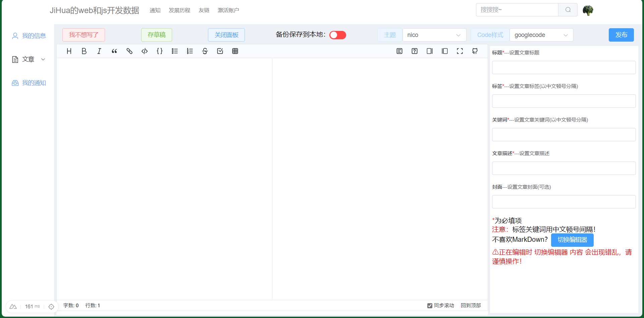Toggle 备份保存到本地 switch
644x318 pixels.
pyautogui.click(x=337, y=35)
